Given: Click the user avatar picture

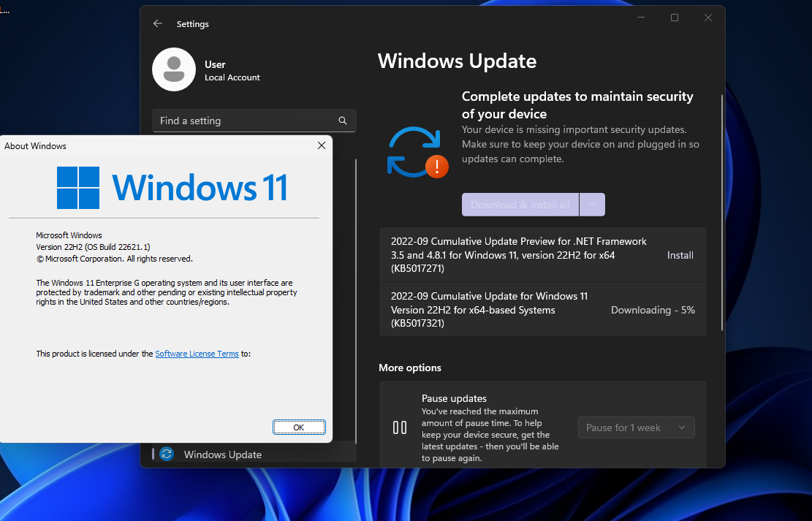Looking at the screenshot, I should [174, 69].
